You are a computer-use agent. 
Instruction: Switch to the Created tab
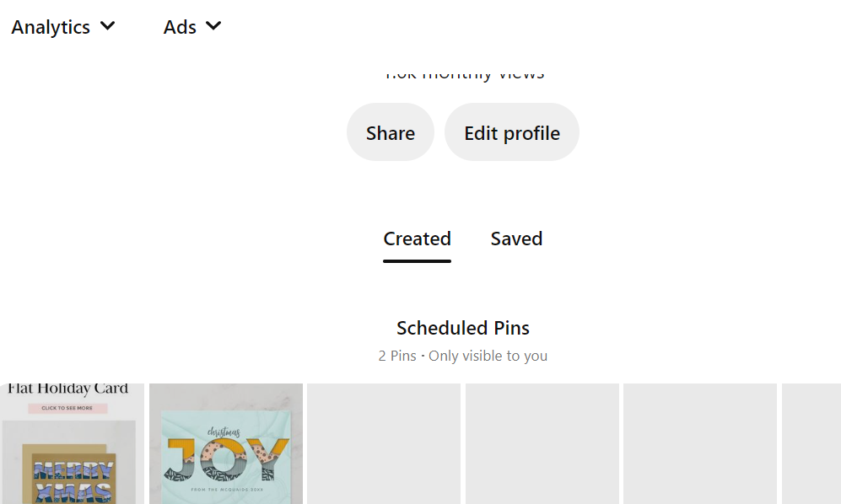click(x=417, y=239)
